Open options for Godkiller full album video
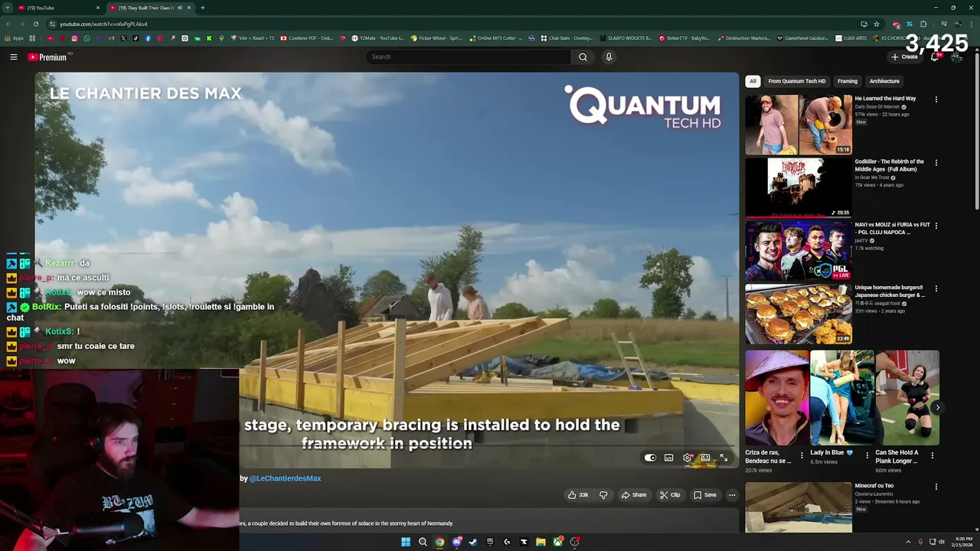 (x=936, y=162)
